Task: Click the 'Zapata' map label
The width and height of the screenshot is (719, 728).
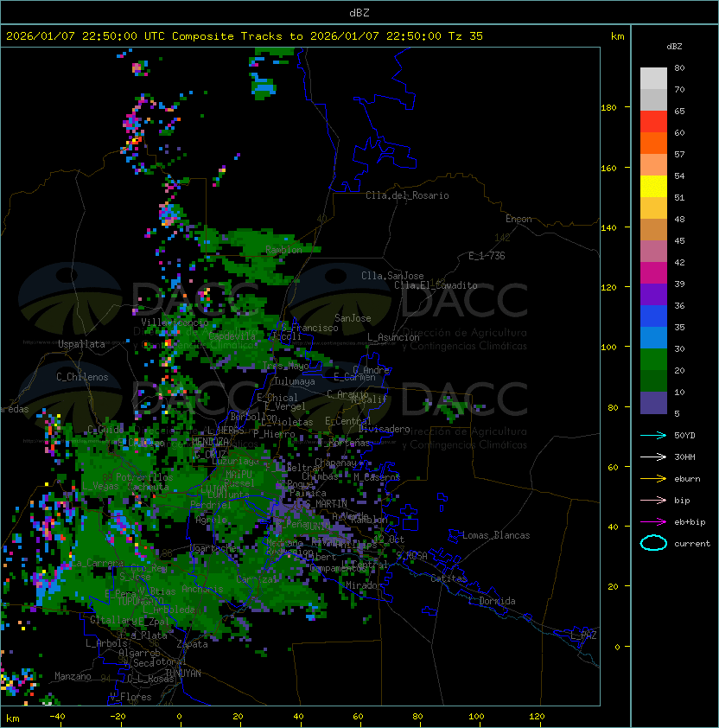Action: (x=192, y=644)
